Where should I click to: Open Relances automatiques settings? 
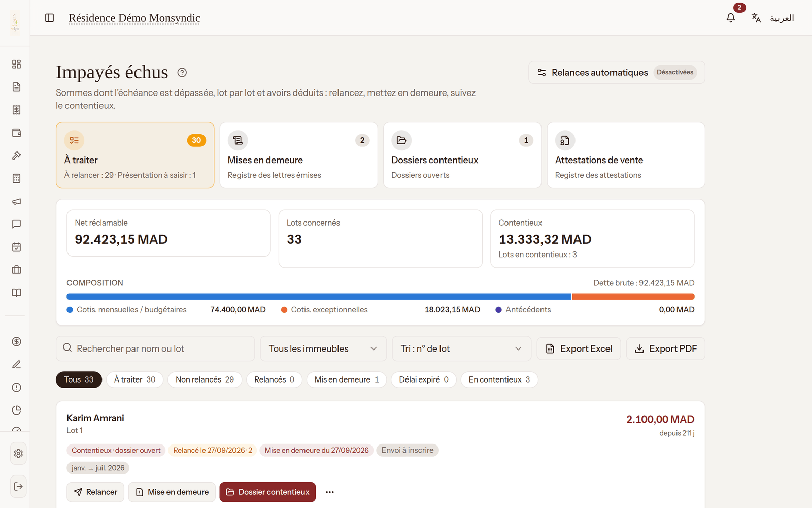(617, 73)
